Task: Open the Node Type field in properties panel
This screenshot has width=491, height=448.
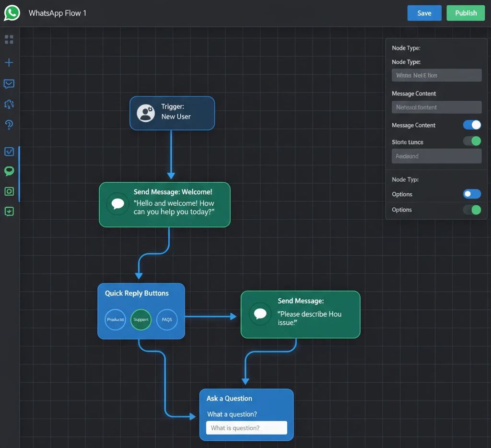Action: point(436,75)
